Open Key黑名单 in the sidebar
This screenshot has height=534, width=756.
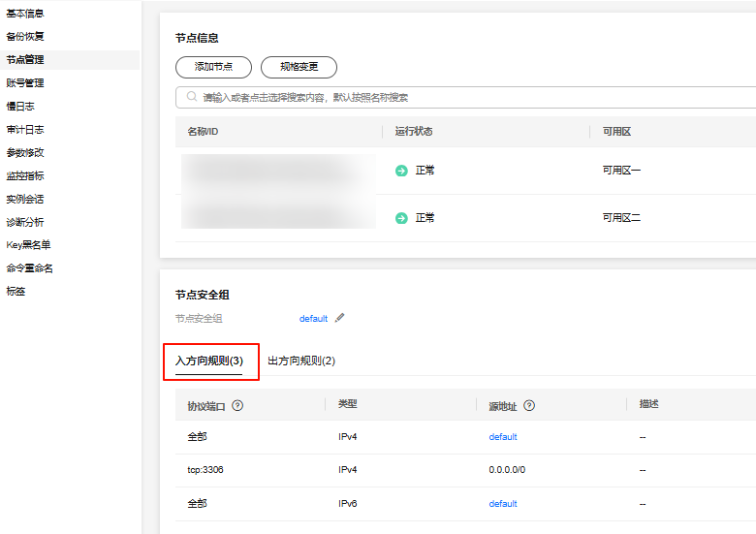point(28,245)
